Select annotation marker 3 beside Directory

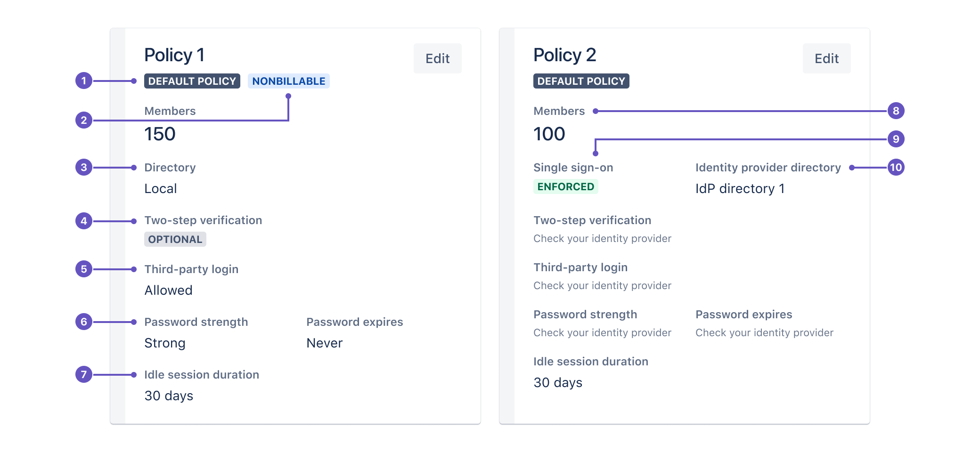point(84,167)
